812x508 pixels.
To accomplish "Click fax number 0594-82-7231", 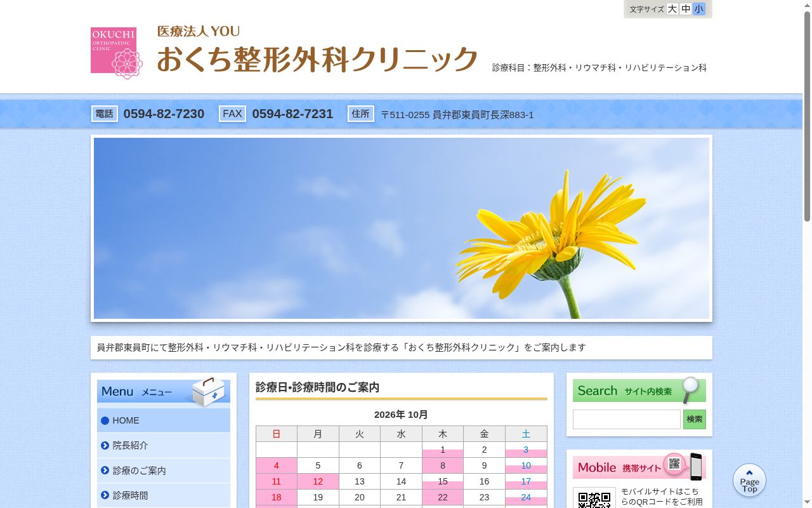I will tap(292, 114).
